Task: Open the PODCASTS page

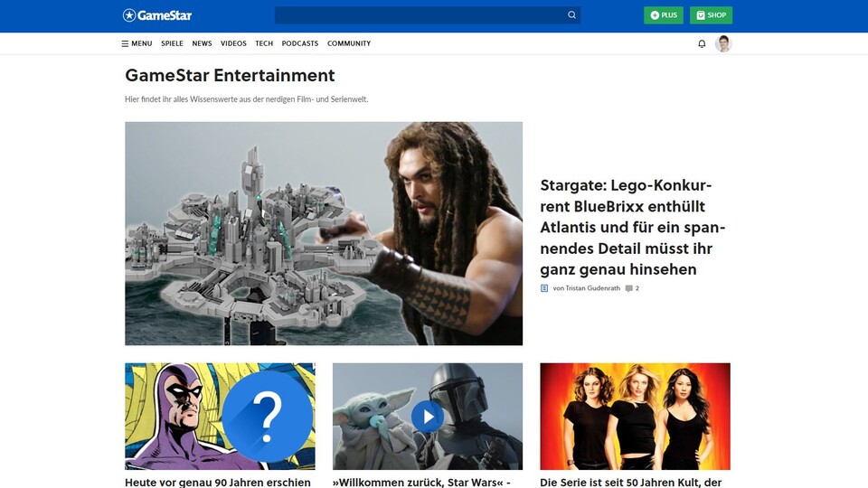Action: (x=300, y=43)
